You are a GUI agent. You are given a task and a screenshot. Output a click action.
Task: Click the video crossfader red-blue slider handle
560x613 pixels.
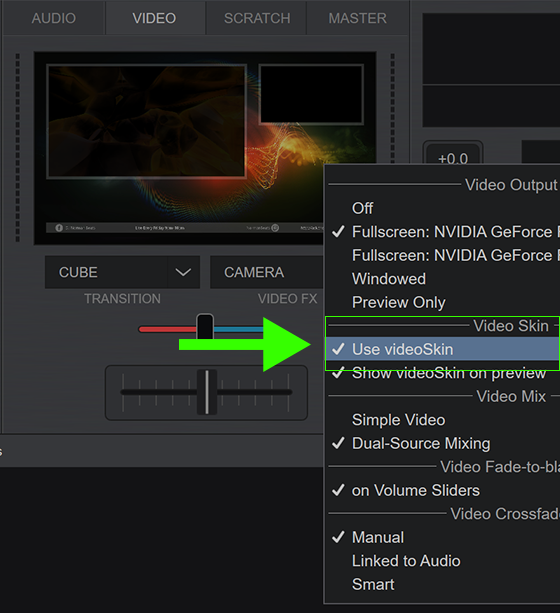[205, 326]
